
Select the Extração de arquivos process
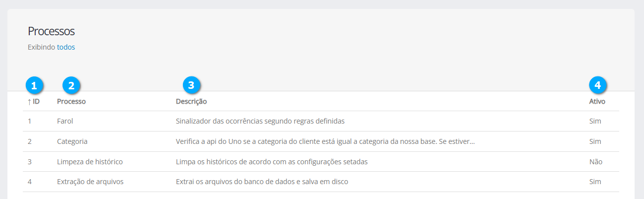[90, 182]
